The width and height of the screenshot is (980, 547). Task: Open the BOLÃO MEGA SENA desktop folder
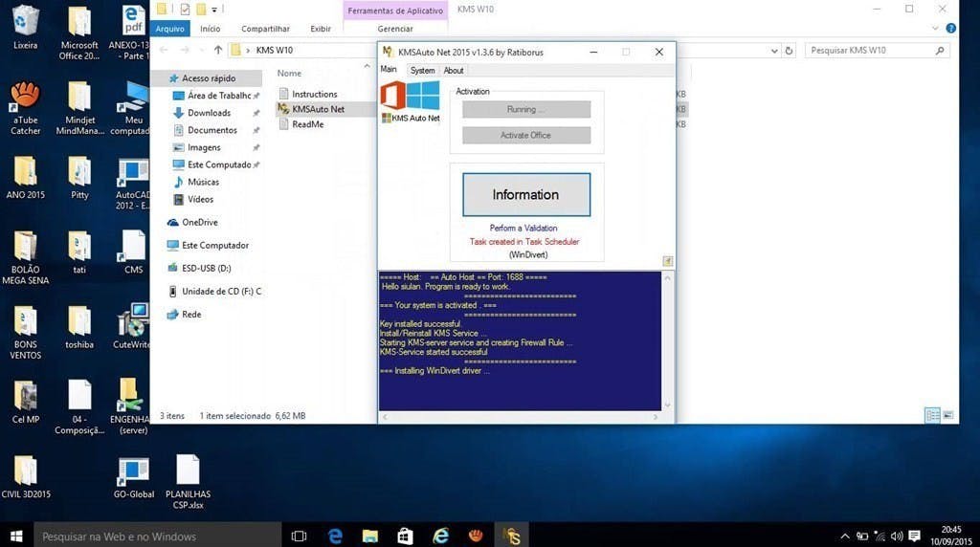pyautogui.click(x=25, y=257)
